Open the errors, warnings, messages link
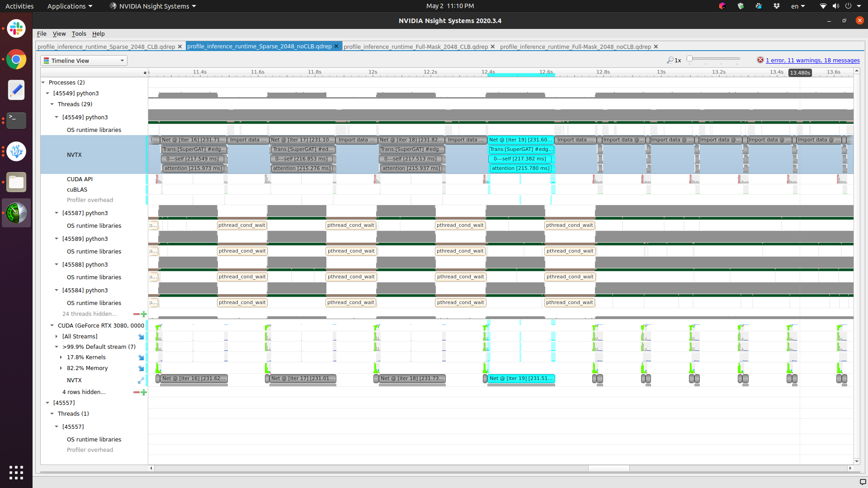This screenshot has height=488, width=868. tap(812, 60)
